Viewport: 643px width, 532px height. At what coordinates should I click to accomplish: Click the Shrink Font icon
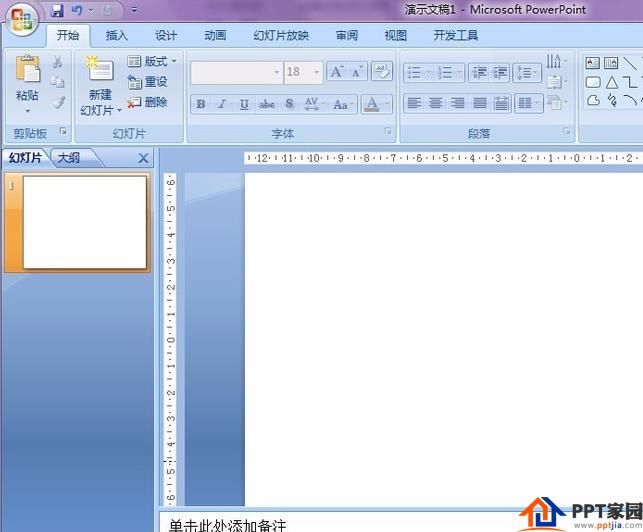357,72
